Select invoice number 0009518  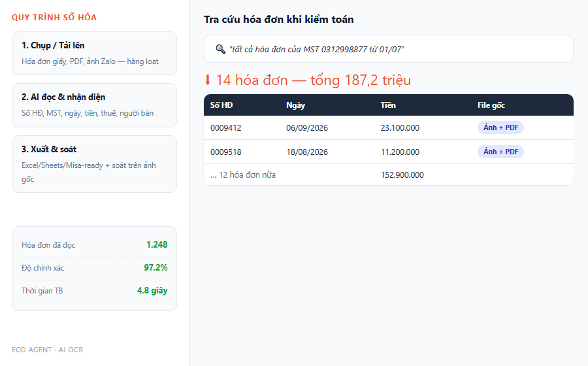(x=226, y=152)
